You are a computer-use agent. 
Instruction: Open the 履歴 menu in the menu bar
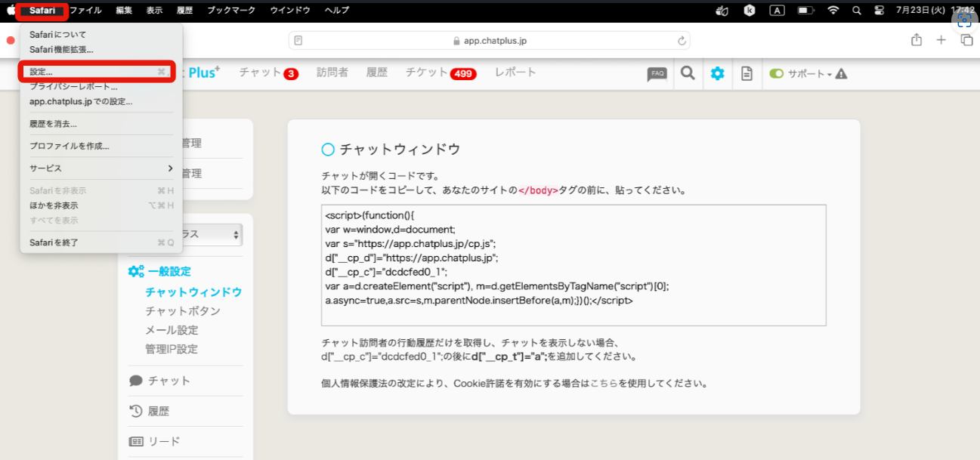(x=184, y=11)
